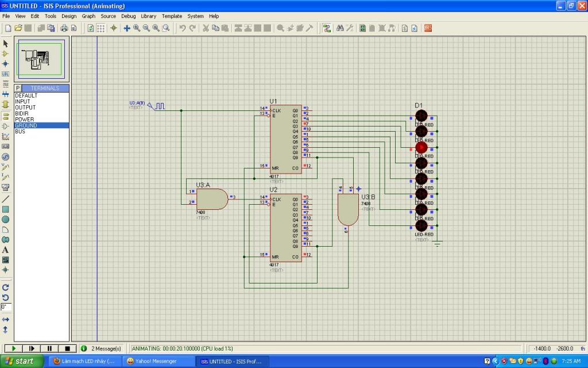Screen dimensions: 588x368
Task: Select the Selection Mode arrow tool
Action: coord(6,44)
